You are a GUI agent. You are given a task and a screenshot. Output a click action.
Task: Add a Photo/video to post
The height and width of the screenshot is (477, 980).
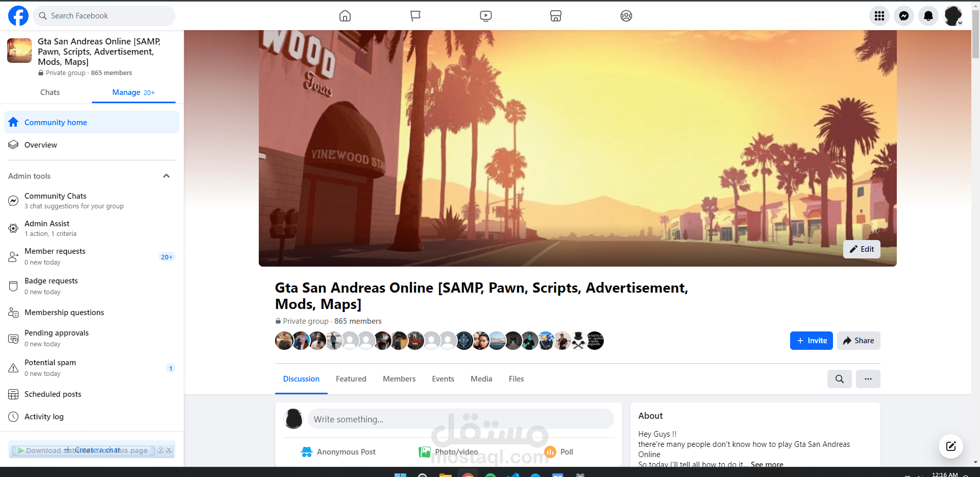click(x=448, y=452)
